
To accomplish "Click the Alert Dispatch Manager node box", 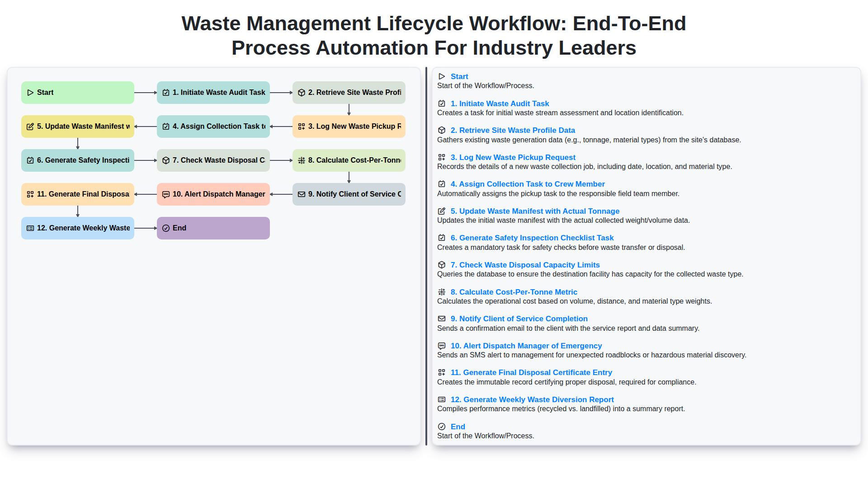I will (x=213, y=194).
